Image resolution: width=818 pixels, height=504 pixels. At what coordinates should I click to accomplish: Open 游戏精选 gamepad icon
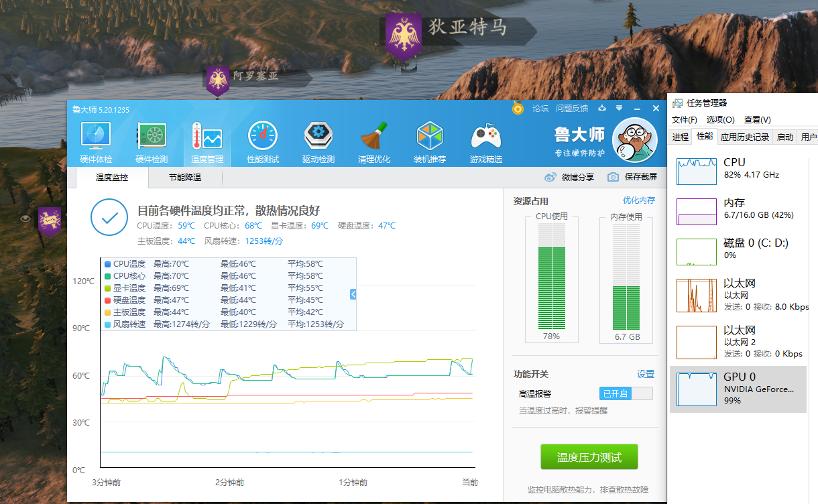point(486,137)
